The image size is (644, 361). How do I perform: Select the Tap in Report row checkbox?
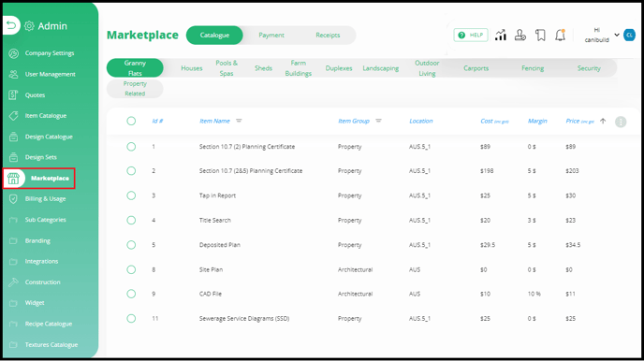click(x=131, y=195)
